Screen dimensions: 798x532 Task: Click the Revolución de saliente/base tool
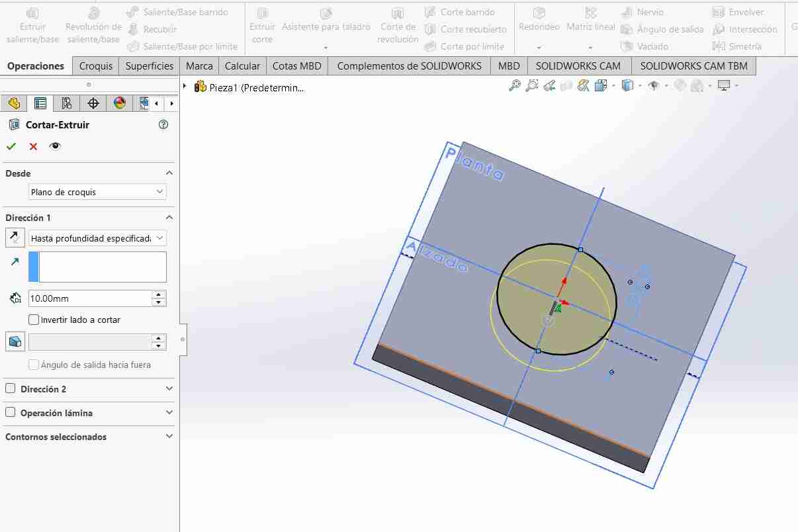pos(93,25)
